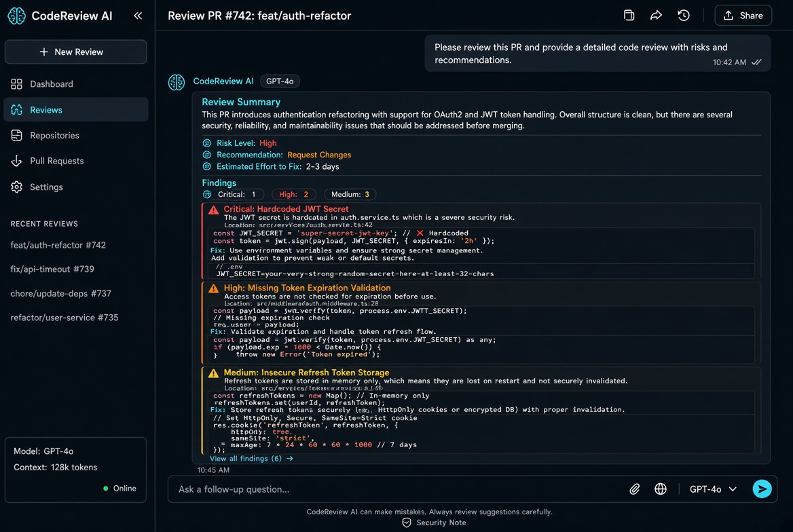Open the Dashboard grid icon
793x532 pixels.
pyautogui.click(x=17, y=84)
